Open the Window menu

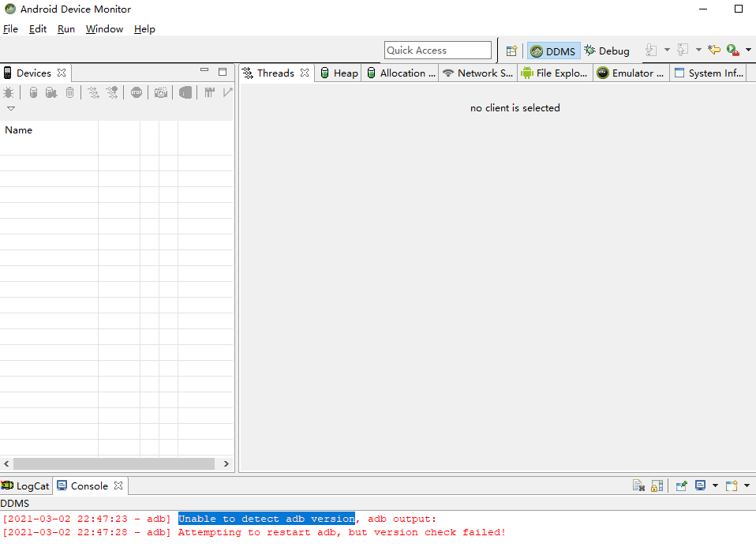[105, 29]
